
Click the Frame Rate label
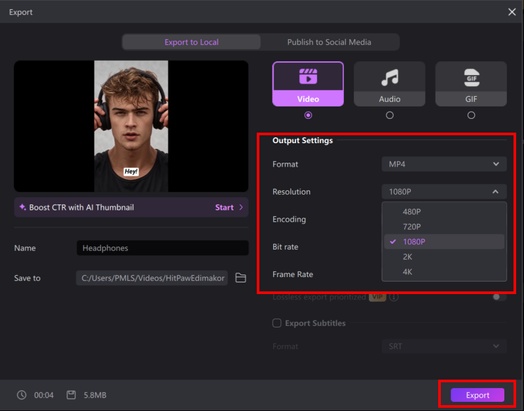(292, 274)
